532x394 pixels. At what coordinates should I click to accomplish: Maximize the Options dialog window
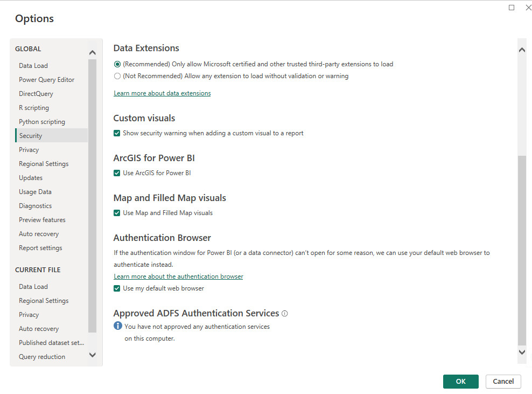pos(512,8)
